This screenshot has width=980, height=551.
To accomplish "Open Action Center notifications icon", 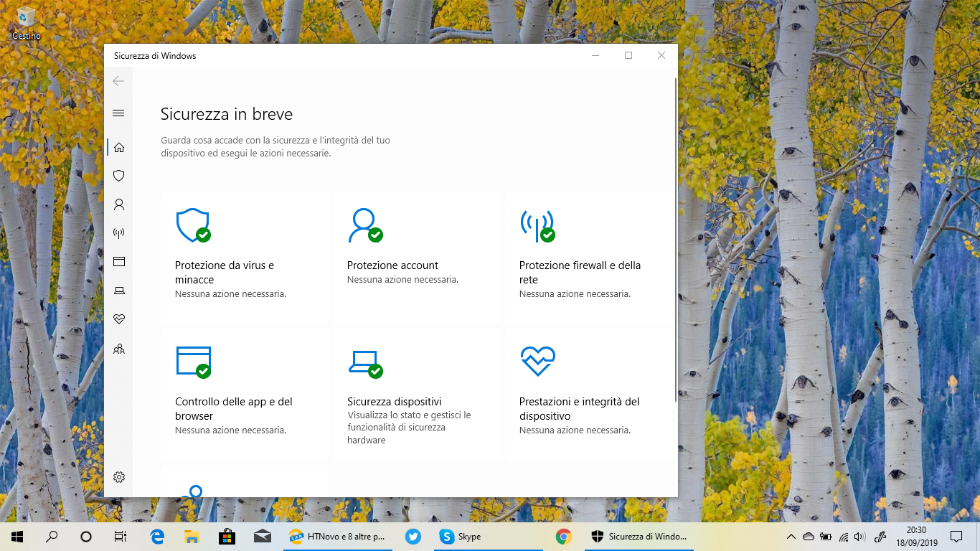I will (956, 536).
